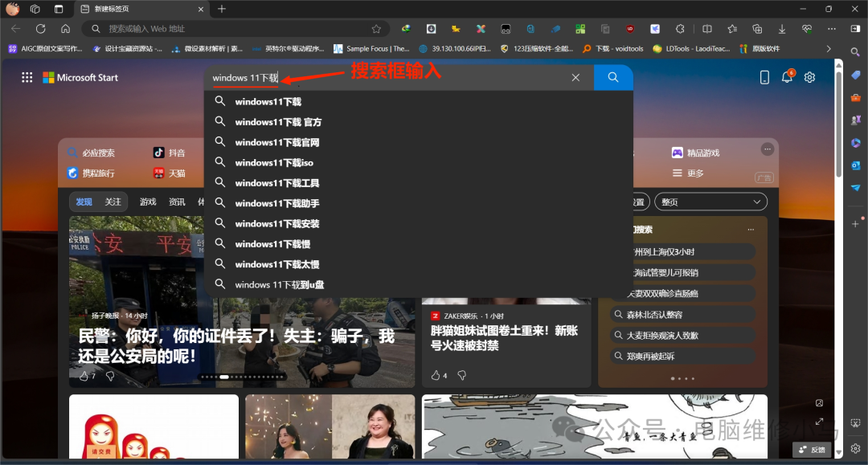Open the Microsoft Start app launcher grid
This screenshot has width=868, height=465.
pyautogui.click(x=27, y=77)
